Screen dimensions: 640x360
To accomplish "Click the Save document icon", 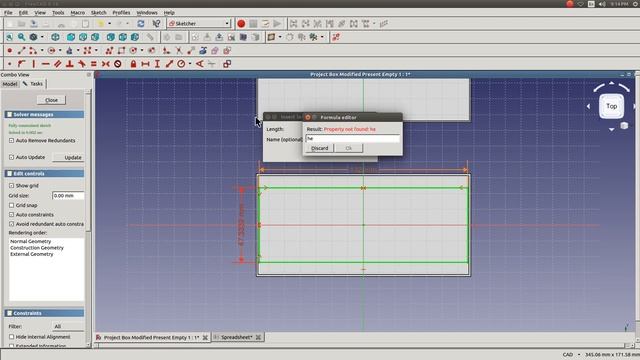I will pyautogui.click(x=33, y=24).
